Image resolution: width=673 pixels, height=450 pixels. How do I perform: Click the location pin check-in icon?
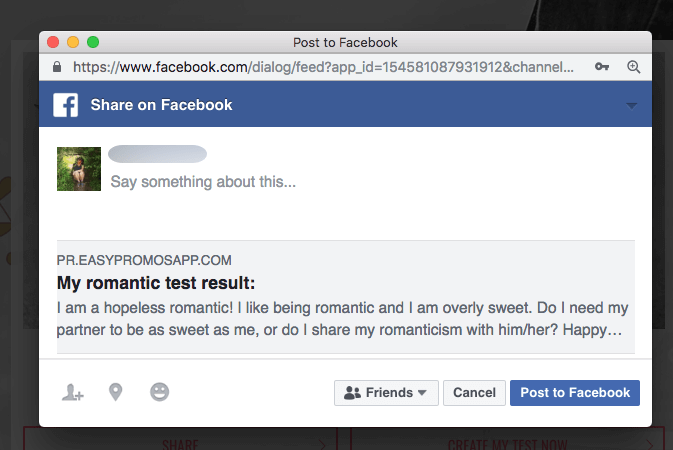[x=115, y=392]
